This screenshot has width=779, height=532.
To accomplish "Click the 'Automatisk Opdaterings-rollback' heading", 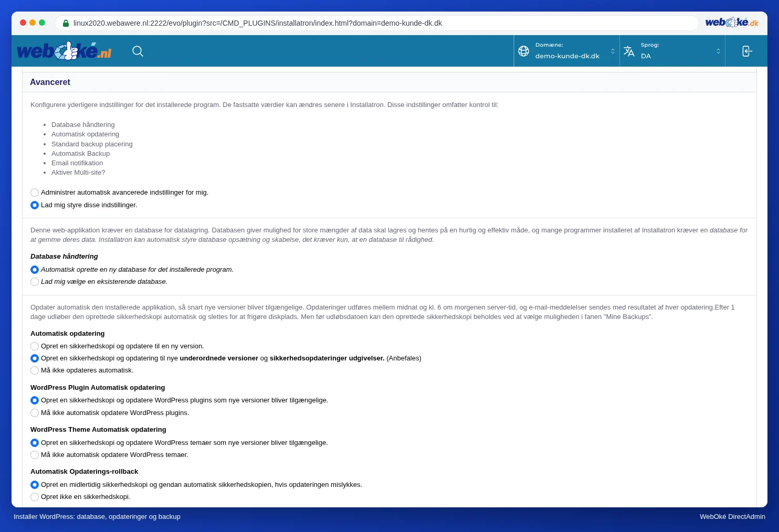I will pyautogui.click(x=84, y=472).
